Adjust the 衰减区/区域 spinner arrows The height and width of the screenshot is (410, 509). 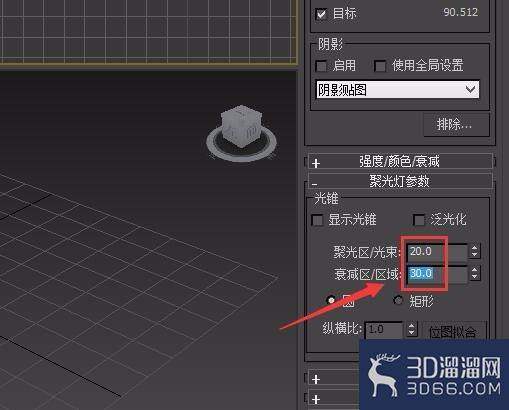pyautogui.click(x=474, y=274)
